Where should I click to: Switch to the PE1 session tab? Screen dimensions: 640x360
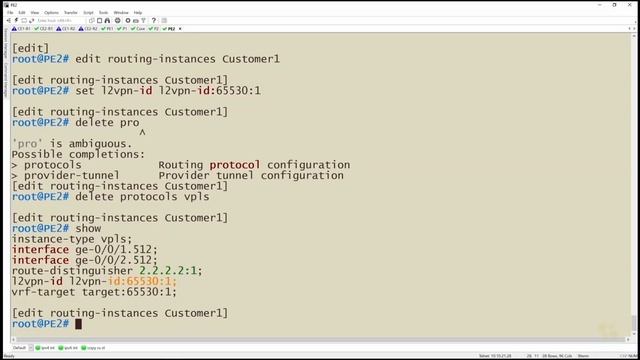tap(107, 29)
